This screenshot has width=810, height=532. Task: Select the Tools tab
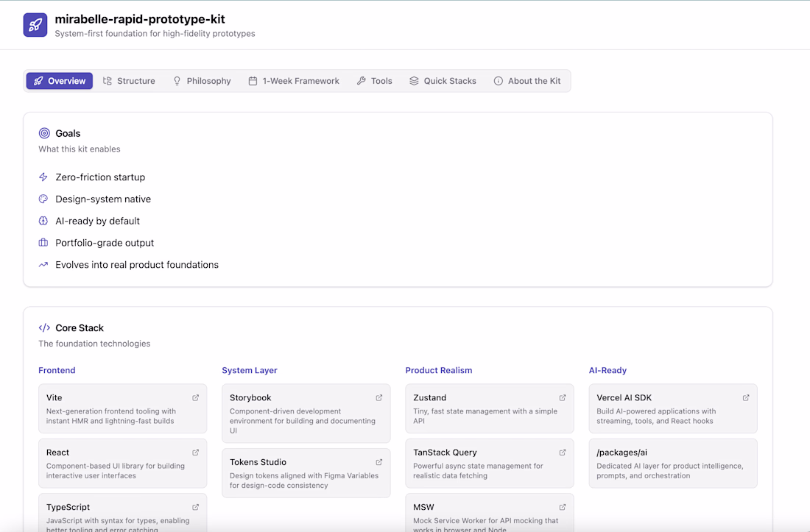click(374, 81)
